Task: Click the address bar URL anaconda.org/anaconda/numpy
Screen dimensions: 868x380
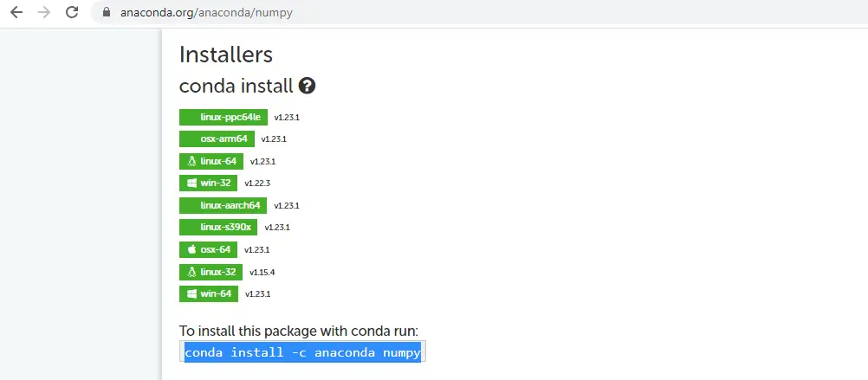Action: (206, 13)
